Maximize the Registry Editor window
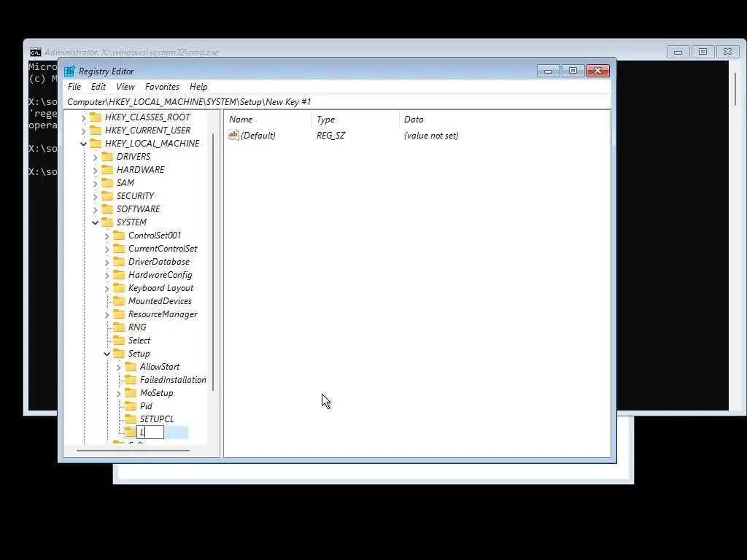Screen dimensions: 747x560 pyautogui.click(x=573, y=71)
